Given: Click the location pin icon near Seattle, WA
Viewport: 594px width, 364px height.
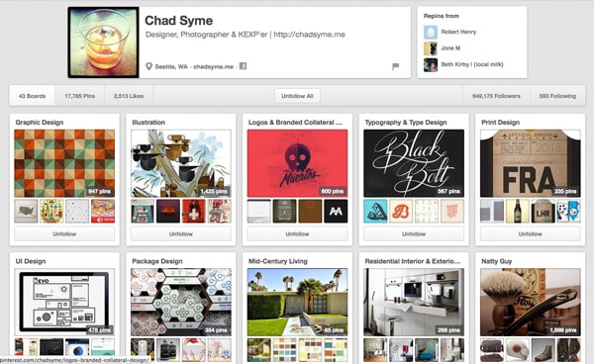Looking at the screenshot, I should coord(148,66).
